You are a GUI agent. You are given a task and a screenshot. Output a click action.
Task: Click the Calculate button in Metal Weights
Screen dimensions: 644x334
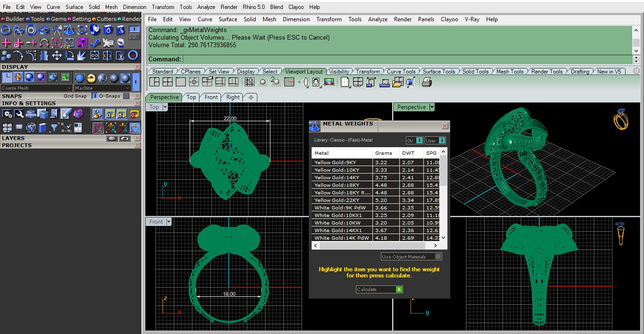tap(380, 289)
